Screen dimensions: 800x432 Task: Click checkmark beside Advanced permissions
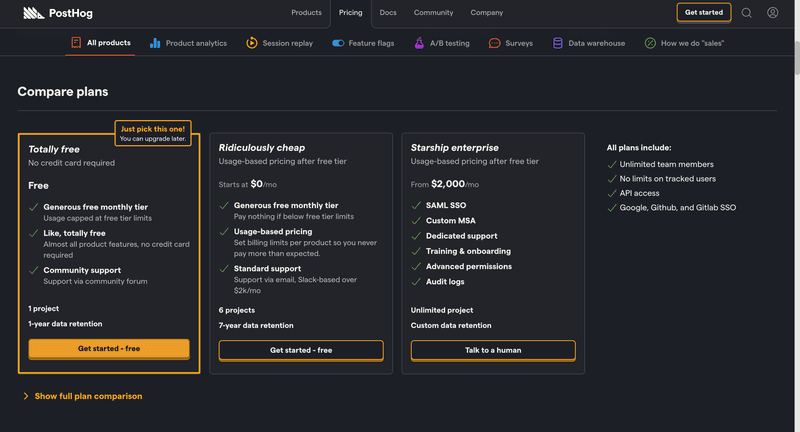(416, 267)
